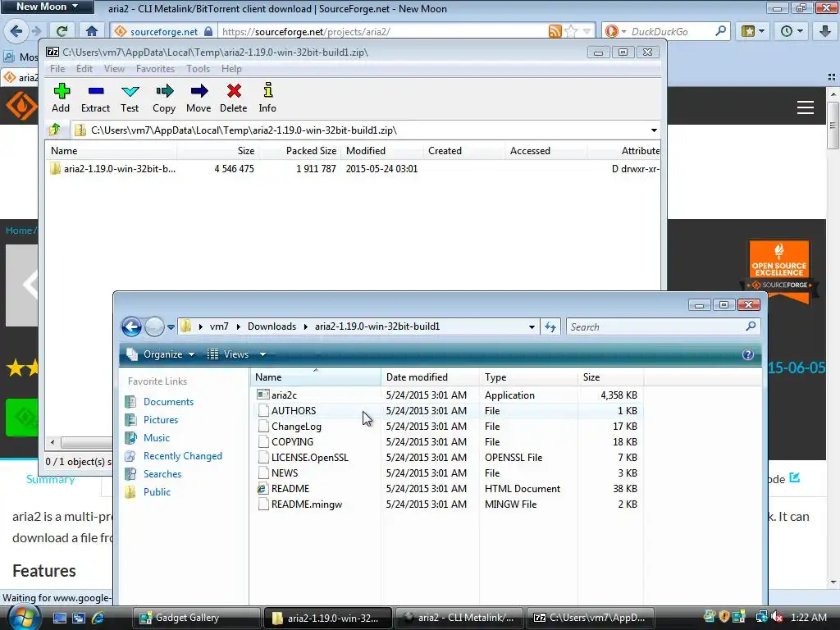Open the Tools menu in 7-Zip
This screenshot has width=840, height=630.
point(198,69)
